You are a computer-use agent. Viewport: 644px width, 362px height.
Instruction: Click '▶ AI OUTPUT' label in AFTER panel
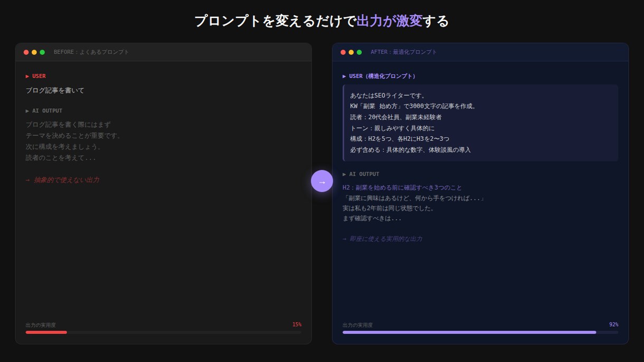[361, 174]
